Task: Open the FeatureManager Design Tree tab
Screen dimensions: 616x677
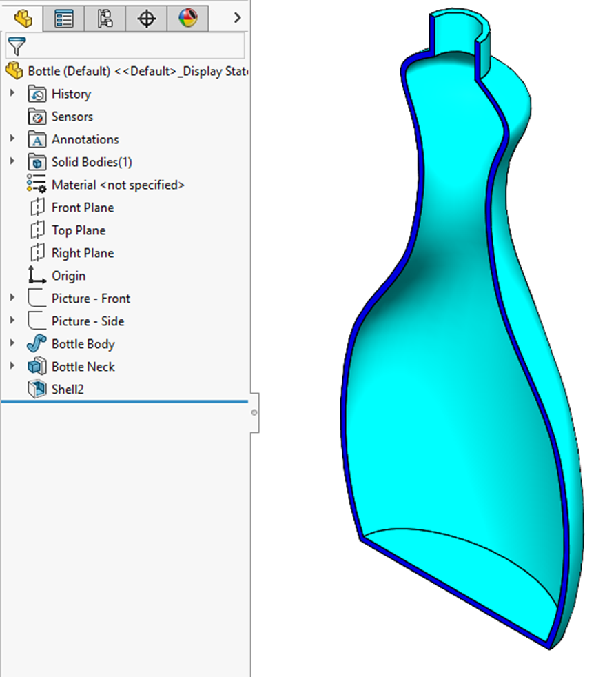Action: 22,18
